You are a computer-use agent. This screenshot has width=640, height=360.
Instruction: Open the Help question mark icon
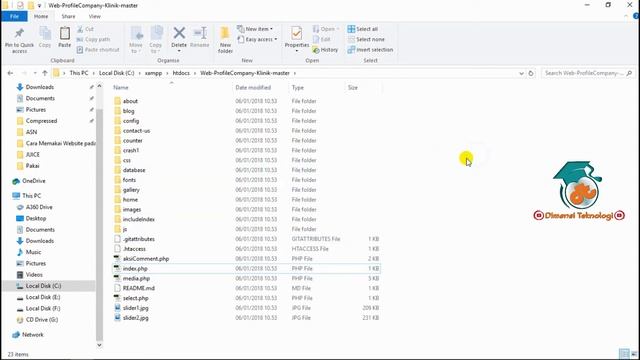point(636,16)
